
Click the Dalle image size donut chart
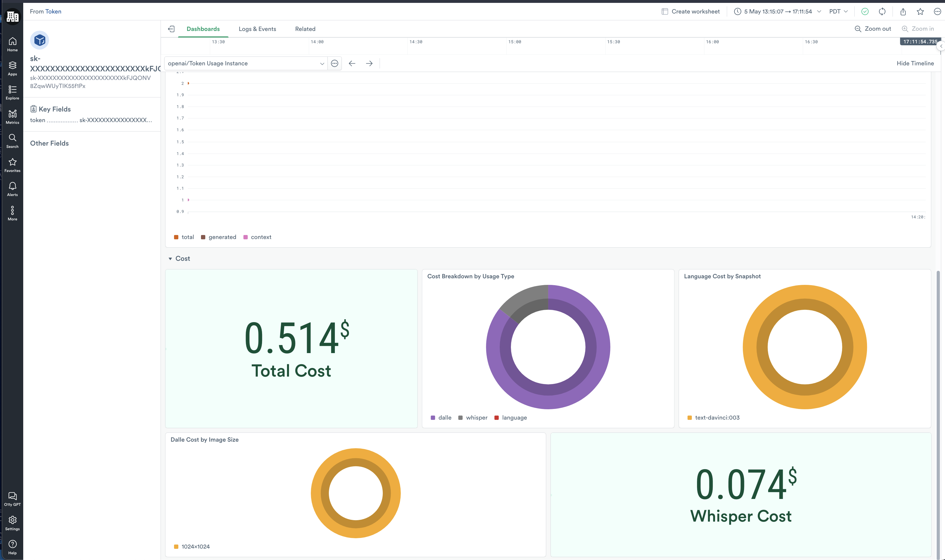coord(356,493)
